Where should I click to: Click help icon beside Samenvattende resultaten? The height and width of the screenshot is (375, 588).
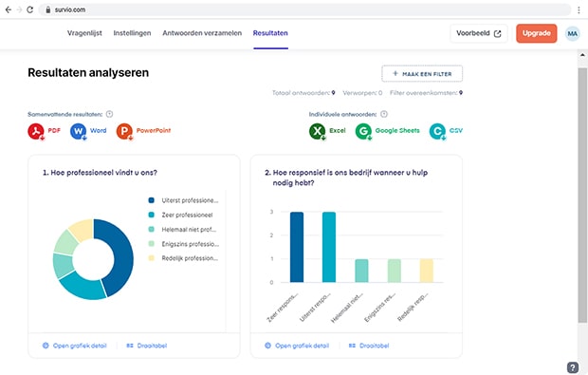[x=109, y=114]
